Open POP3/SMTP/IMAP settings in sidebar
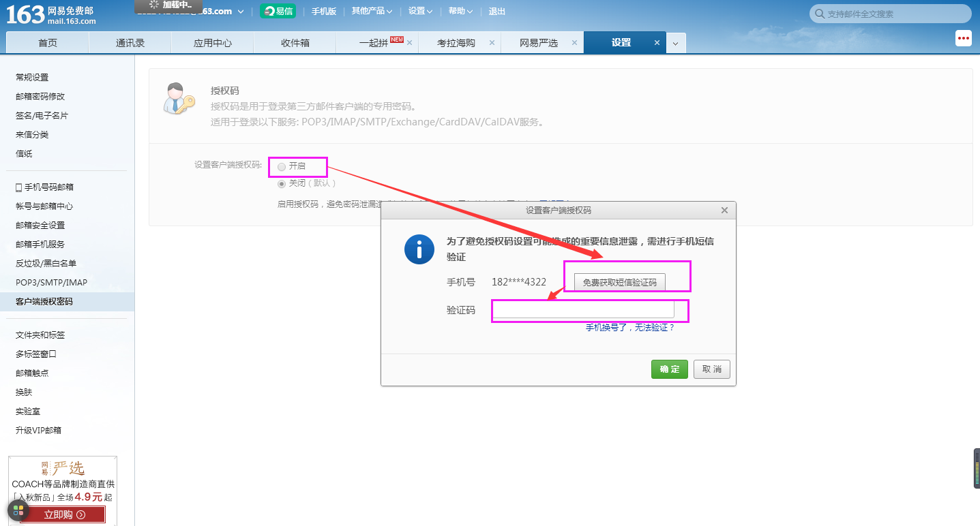The image size is (980, 526). pos(52,282)
